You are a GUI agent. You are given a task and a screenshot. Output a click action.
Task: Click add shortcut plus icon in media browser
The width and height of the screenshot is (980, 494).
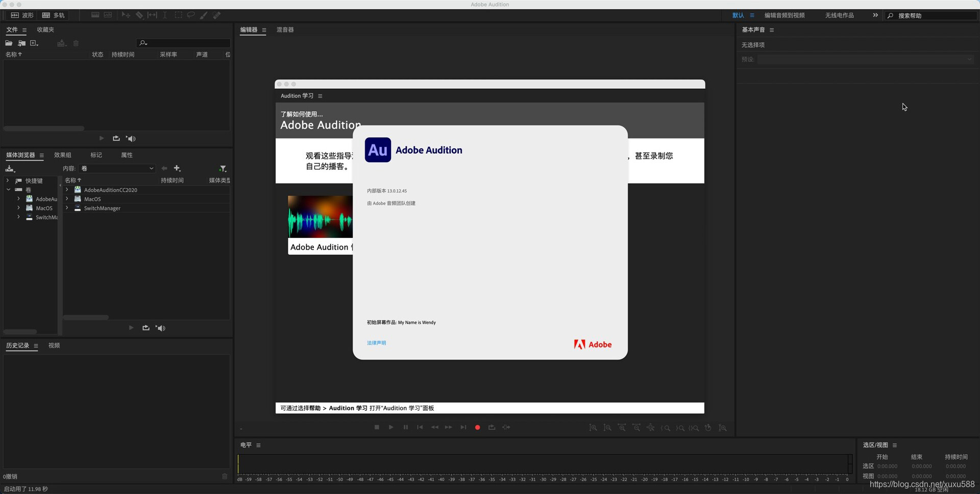coord(177,168)
